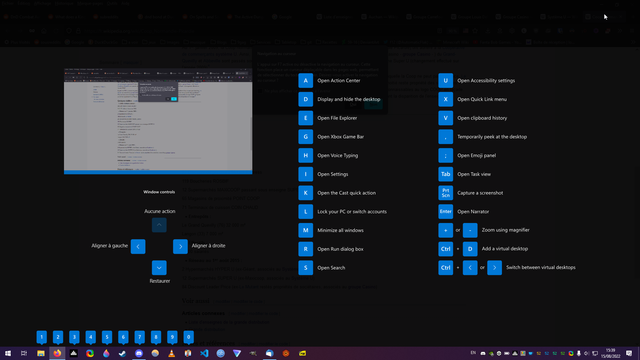
Task: Click the Ctrl tile in Switch between virtual desktops row
Action: click(x=445, y=268)
